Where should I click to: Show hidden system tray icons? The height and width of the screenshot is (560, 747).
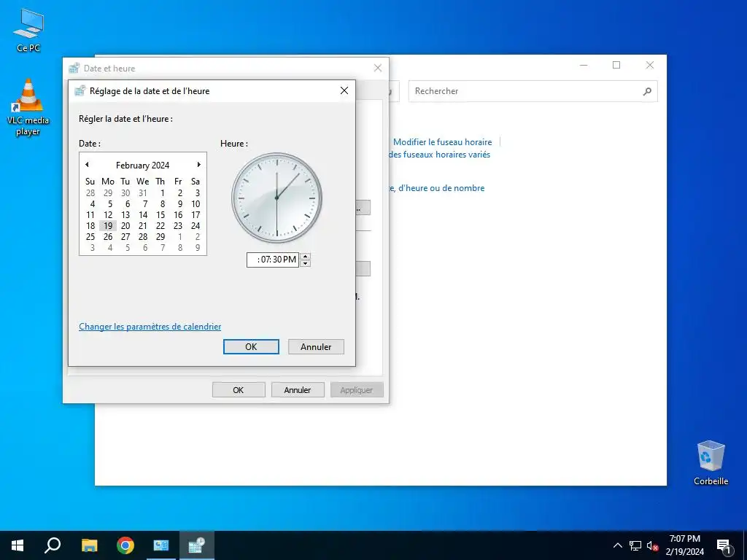pos(617,545)
